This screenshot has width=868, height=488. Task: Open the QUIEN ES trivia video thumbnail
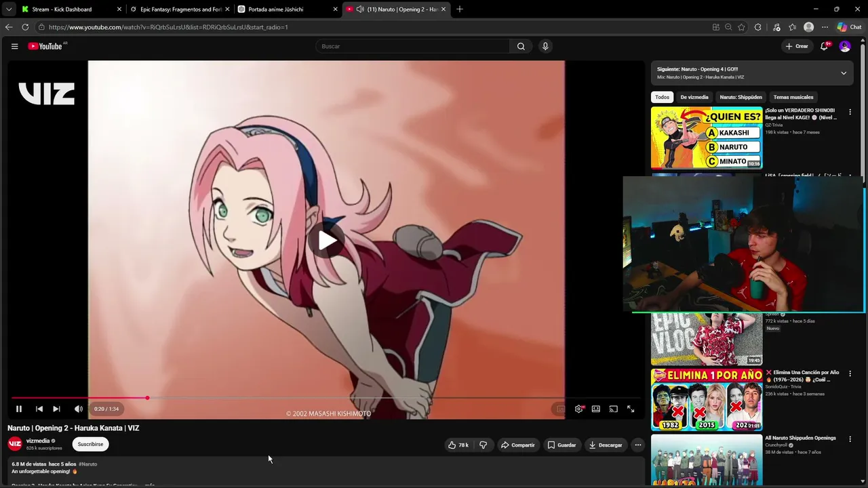pos(707,138)
